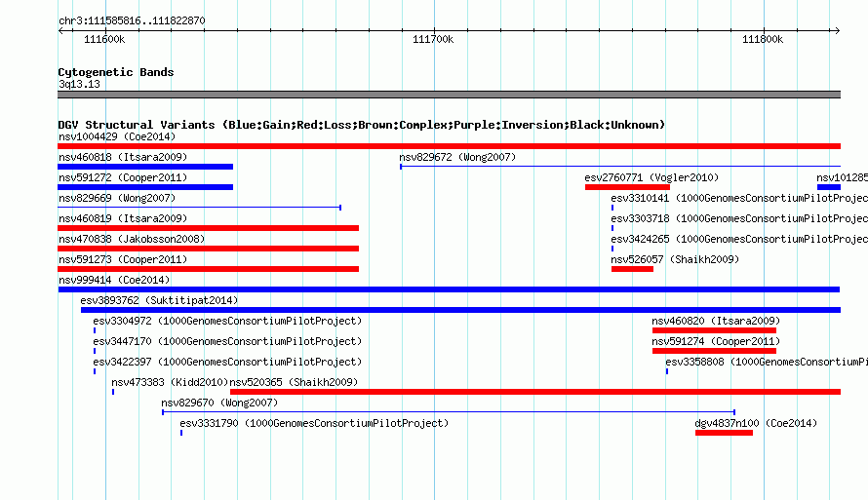The image size is (868, 500).
Task: Click the blue nsv460818 gain bar
Action: pos(145,167)
